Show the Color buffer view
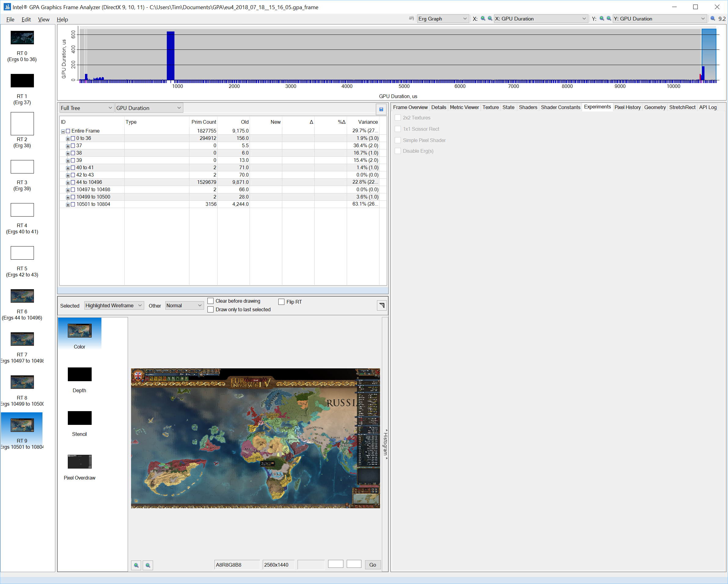This screenshot has height=584, width=728. pos(80,331)
